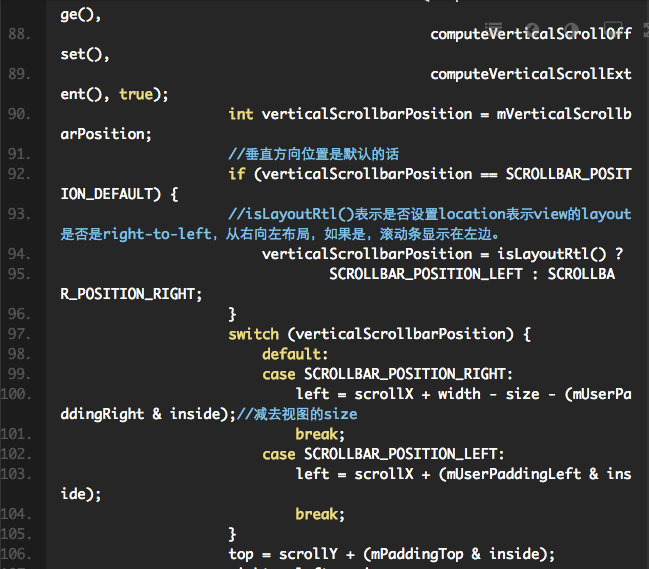
Task: Click line number 92
Action: pyautogui.click(x=19, y=174)
